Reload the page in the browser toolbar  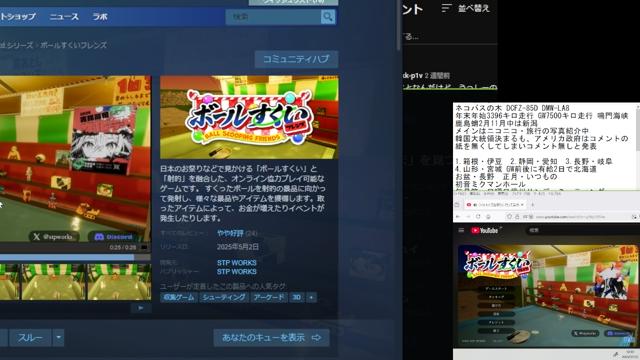click(x=478, y=217)
